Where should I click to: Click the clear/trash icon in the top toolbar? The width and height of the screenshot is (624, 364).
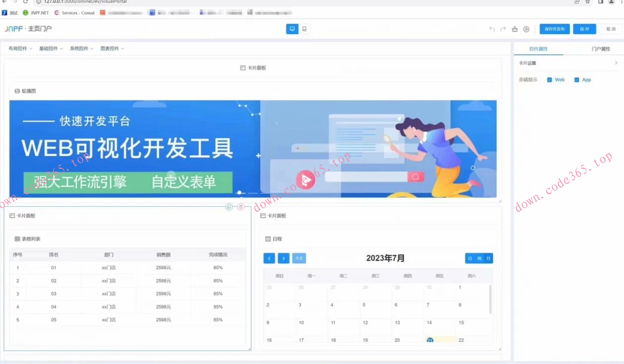click(515, 29)
